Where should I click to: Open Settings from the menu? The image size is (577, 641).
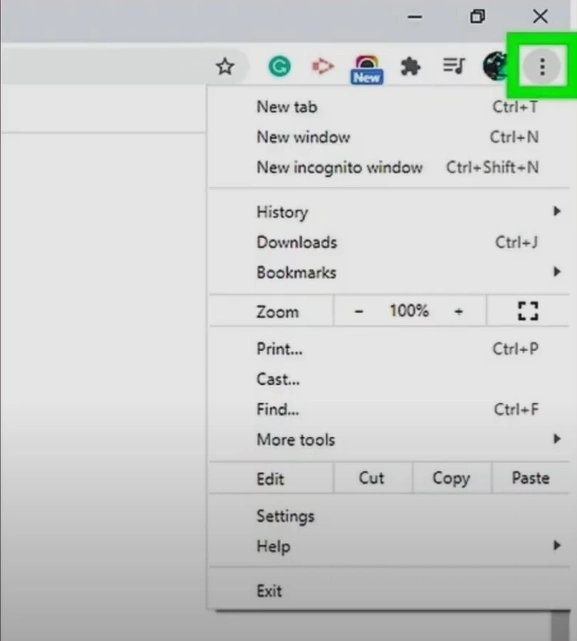click(x=389, y=516)
